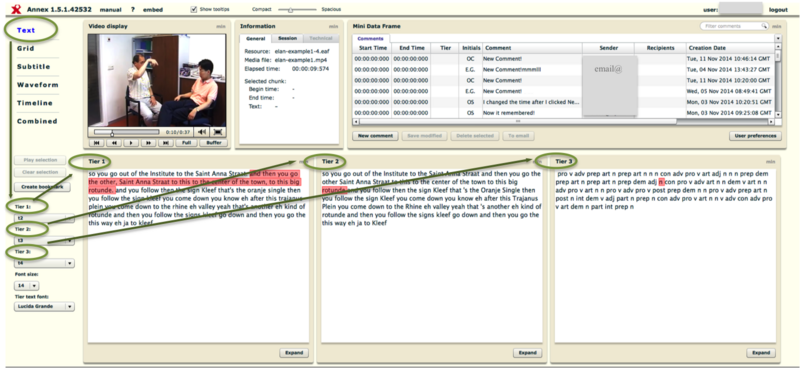Toggle the Show tooltips checkbox
The width and height of the screenshot is (800, 368).
[x=193, y=9]
